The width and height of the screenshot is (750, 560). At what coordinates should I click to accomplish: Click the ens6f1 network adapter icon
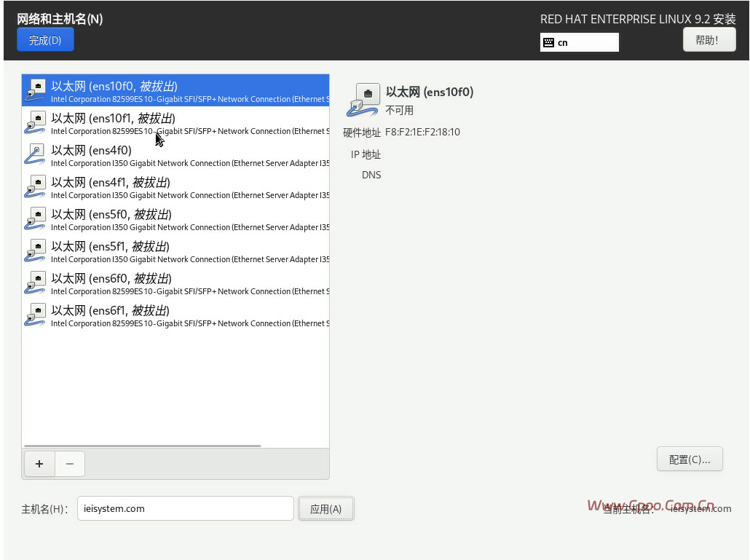[35, 315]
